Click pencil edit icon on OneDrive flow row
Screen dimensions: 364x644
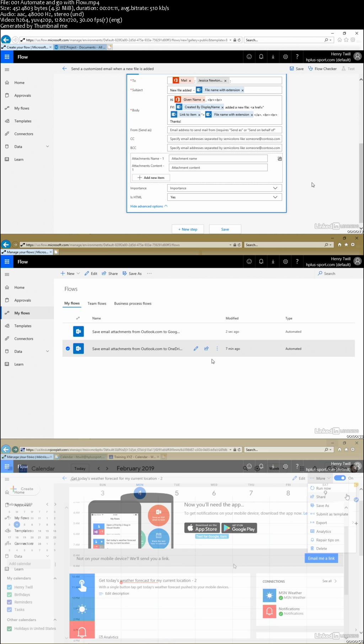pos(196,348)
